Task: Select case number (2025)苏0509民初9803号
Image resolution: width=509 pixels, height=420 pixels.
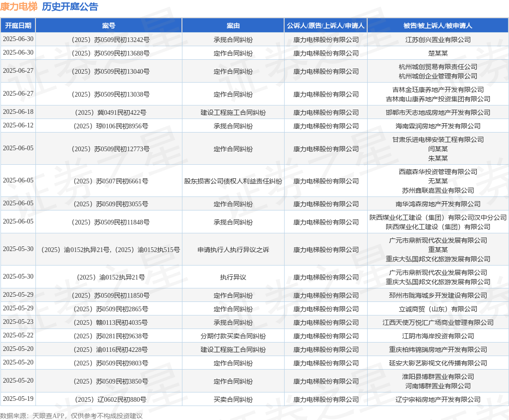Action: point(111,363)
